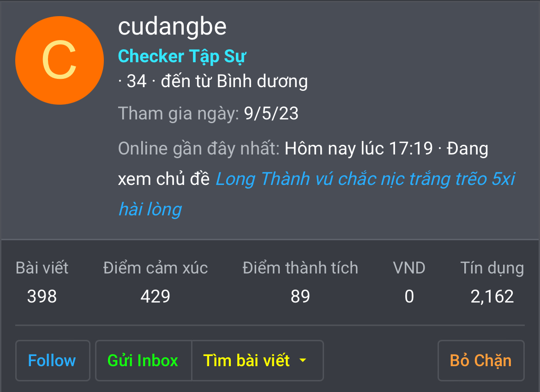Click the join date 9/5/23
Screen dimensions: 540x392
tap(271, 113)
